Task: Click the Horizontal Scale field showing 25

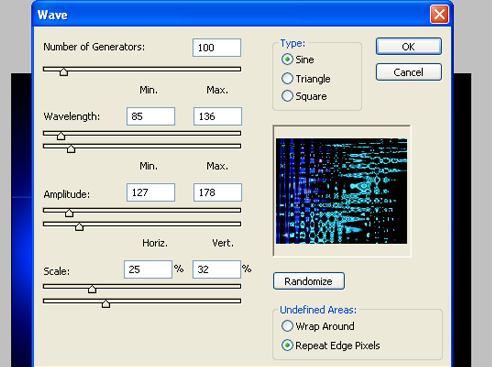Action: pos(148,269)
